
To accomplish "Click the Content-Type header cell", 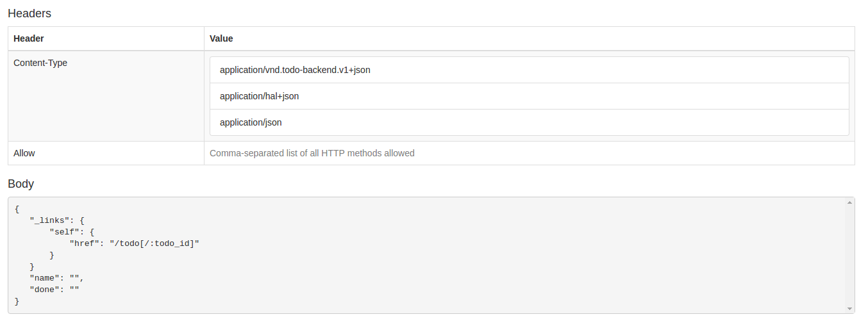I will (106, 96).
